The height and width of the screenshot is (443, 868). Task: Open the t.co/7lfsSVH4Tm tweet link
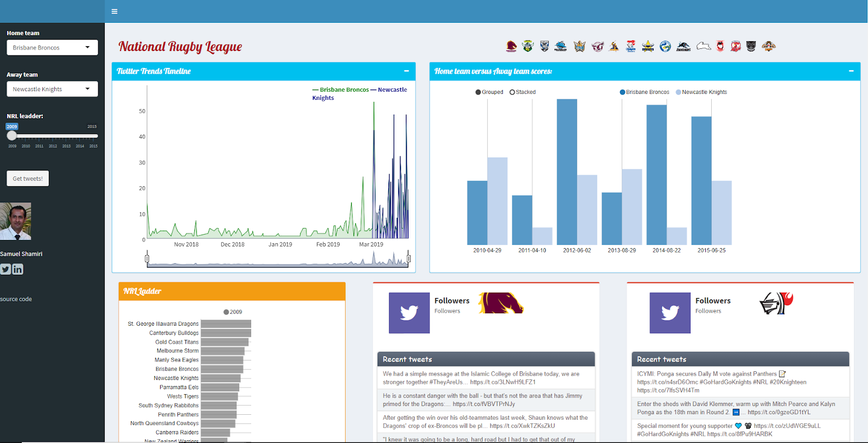(x=668, y=390)
